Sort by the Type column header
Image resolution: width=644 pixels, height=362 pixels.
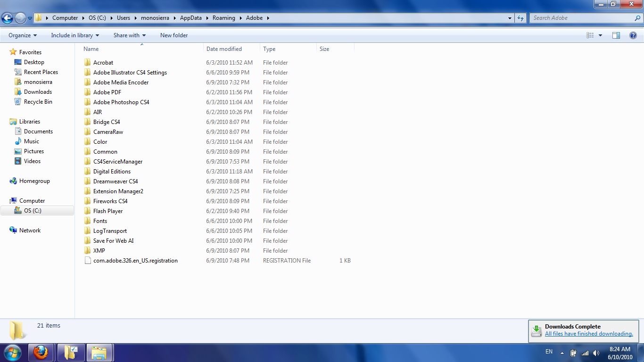pos(288,49)
